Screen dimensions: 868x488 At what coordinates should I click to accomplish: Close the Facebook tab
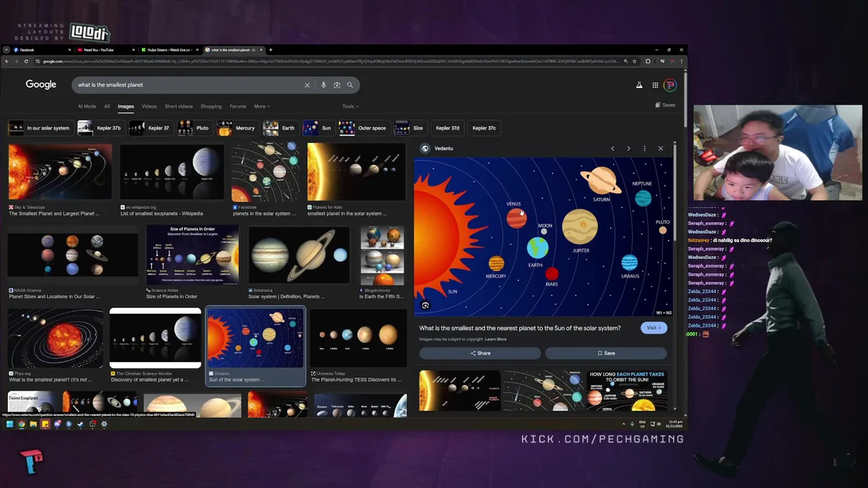(x=70, y=49)
